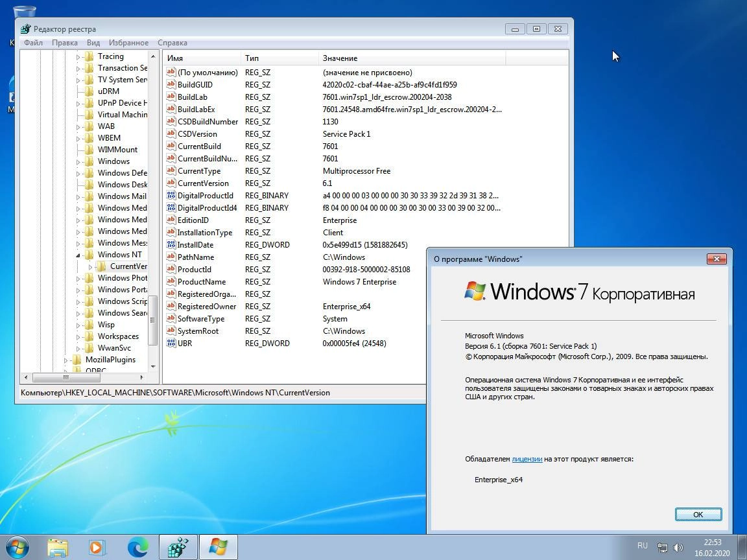Switch to About Windows taskbar button
Image resolution: width=747 pixels, height=560 pixels.
click(218, 547)
